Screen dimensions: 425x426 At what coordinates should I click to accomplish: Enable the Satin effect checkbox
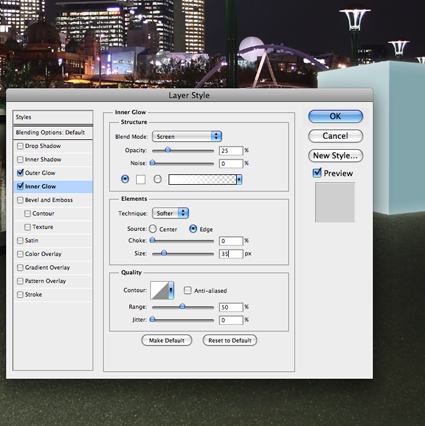tap(20, 240)
